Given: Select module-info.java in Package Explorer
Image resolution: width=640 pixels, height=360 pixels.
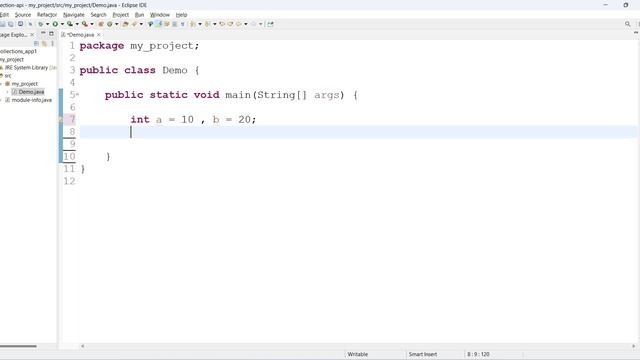Looking at the screenshot, I should point(28,100).
